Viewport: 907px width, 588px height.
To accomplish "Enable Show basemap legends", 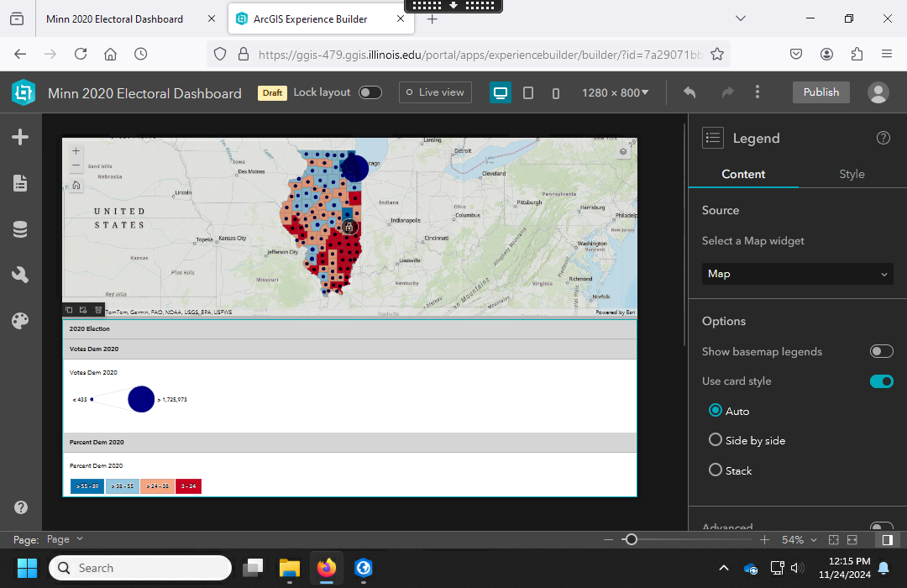I will point(881,351).
